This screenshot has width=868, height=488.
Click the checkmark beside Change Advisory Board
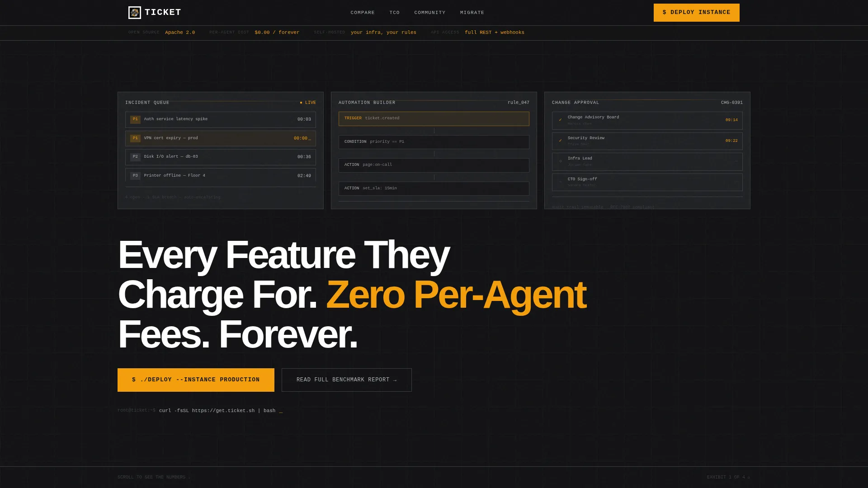click(561, 120)
